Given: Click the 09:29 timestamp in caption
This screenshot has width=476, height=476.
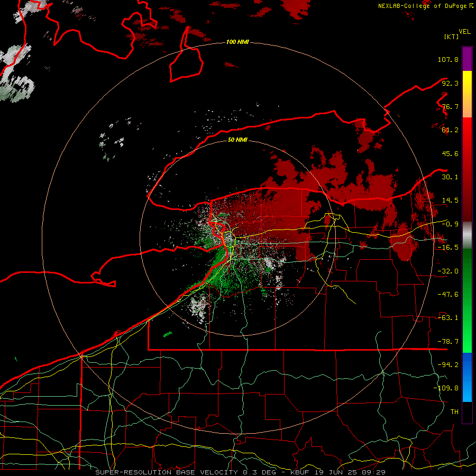Looking at the screenshot, I should click(374, 472).
